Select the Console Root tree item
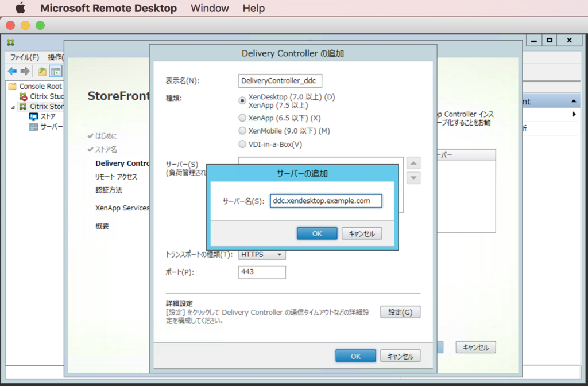Viewport: 588px width, 386px height. point(41,86)
